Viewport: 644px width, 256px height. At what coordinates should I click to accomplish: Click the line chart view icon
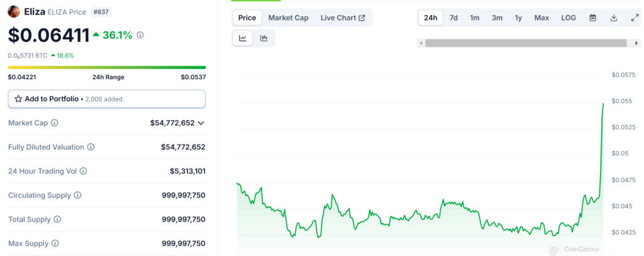(243, 38)
